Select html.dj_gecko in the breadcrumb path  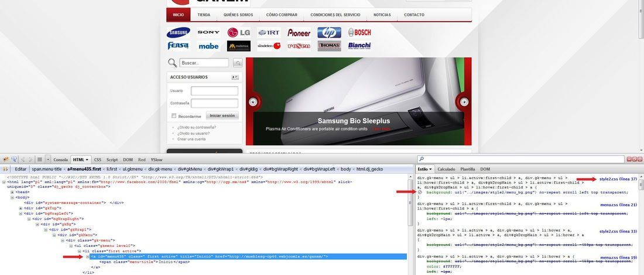tap(369, 169)
